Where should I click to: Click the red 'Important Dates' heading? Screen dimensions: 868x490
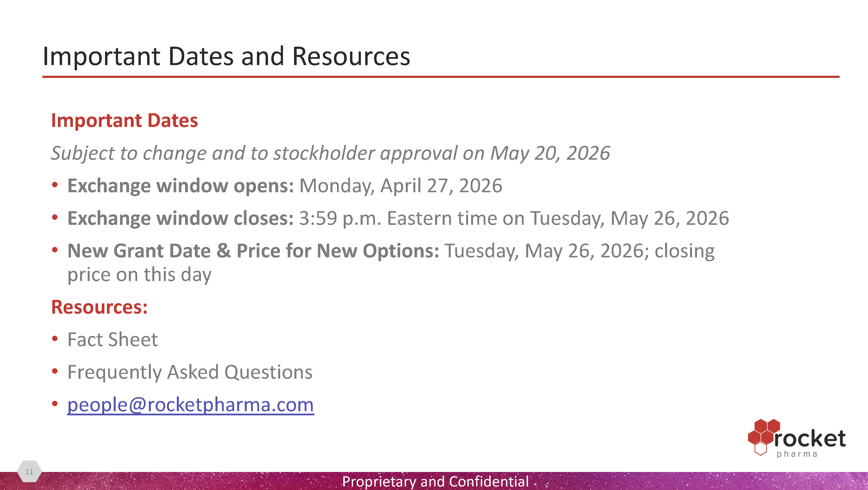tap(124, 120)
